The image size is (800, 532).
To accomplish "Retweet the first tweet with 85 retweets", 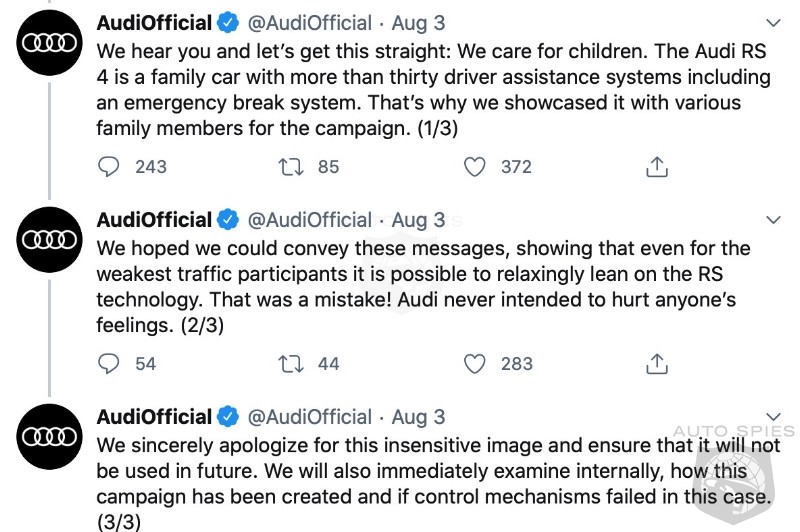I will [291, 167].
